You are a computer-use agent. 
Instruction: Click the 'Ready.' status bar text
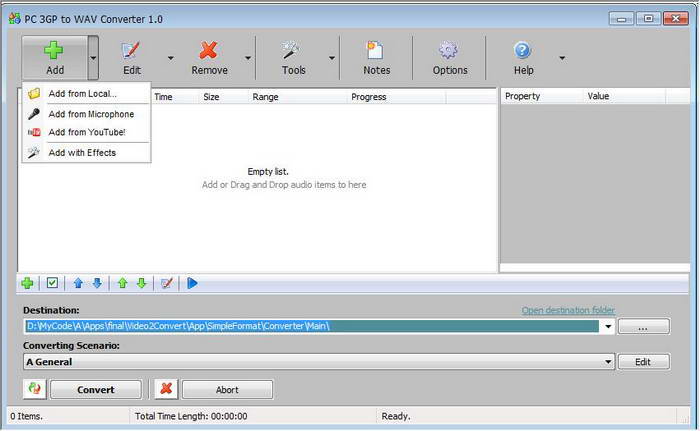pos(396,416)
